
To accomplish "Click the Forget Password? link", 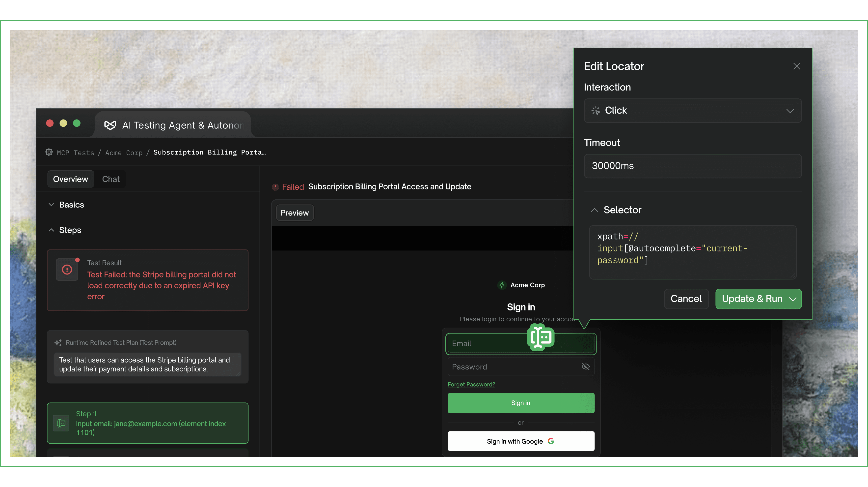I will 471,385.
